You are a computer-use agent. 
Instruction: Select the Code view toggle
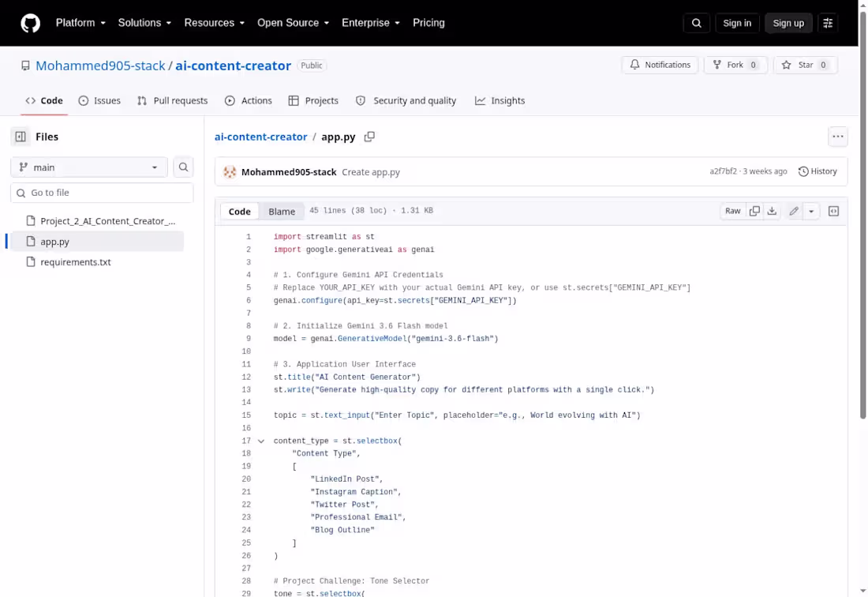tap(240, 212)
